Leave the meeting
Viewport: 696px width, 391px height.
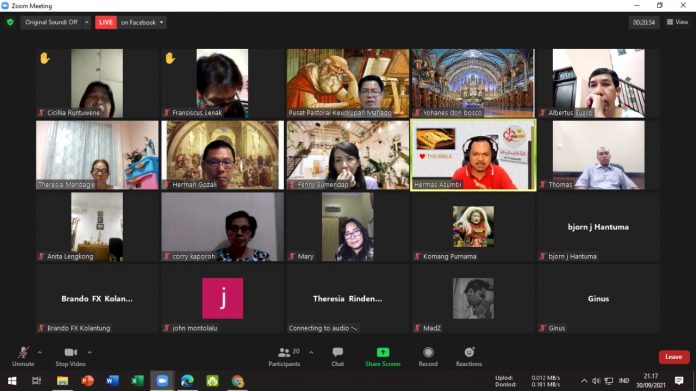674,357
